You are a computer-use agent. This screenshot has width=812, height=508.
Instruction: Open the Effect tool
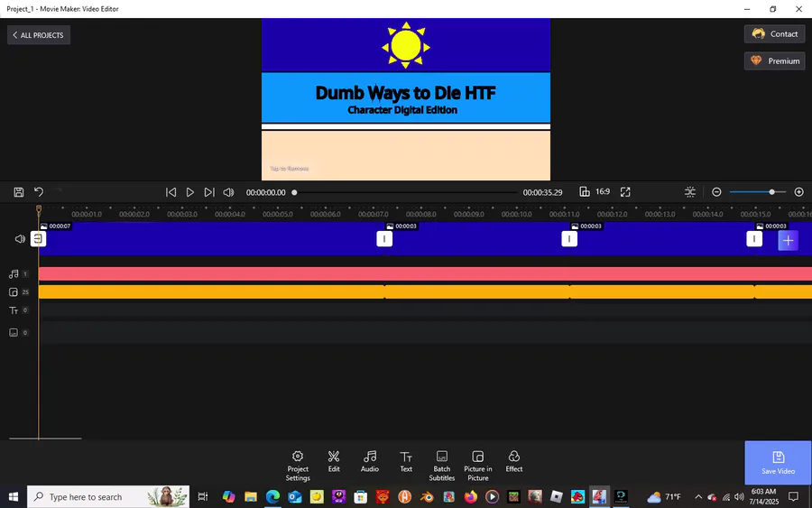click(513, 461)
